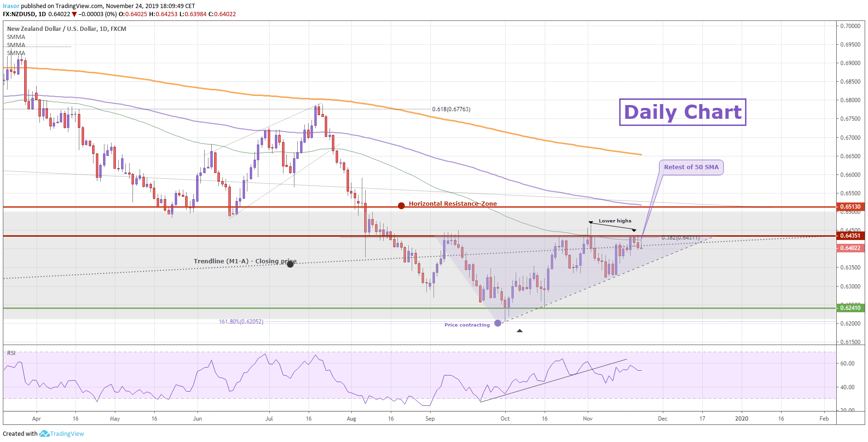868x442 pixels.
Task: Click the 0.70000 price axis label
Action: tap(850, 26)
